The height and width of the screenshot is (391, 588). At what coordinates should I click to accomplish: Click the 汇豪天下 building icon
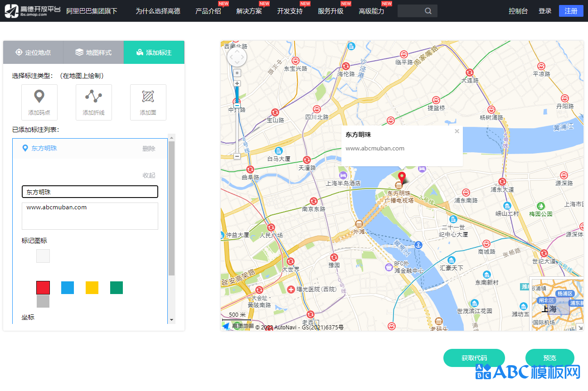pyautogui.click(x=452, y=260)
